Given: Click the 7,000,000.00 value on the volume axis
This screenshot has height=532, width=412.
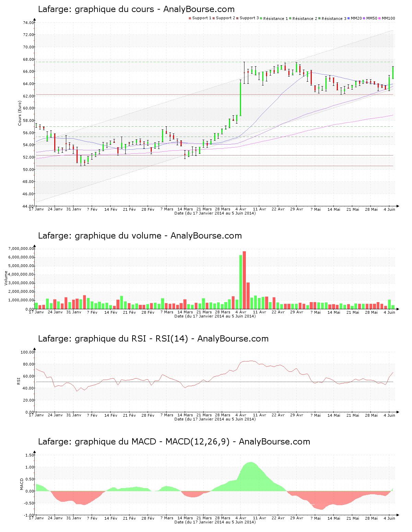Looking at the screenshot, I should click(x=21, y=248).
